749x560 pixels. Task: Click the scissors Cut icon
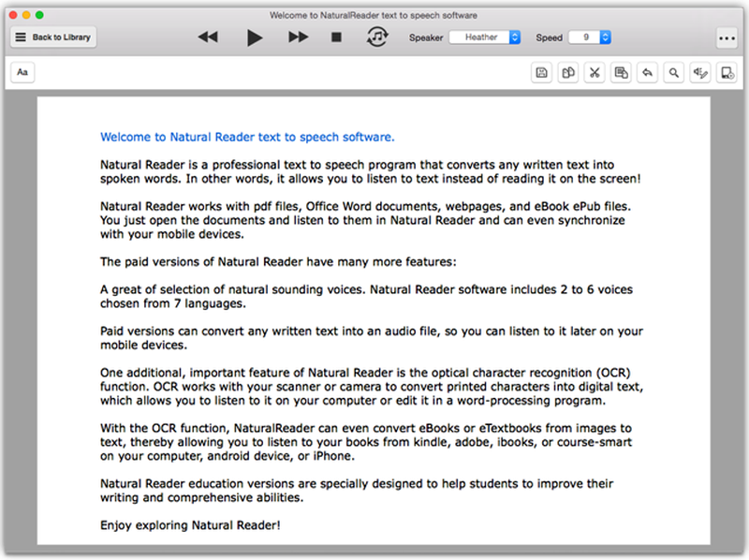(x=594, y=72)
